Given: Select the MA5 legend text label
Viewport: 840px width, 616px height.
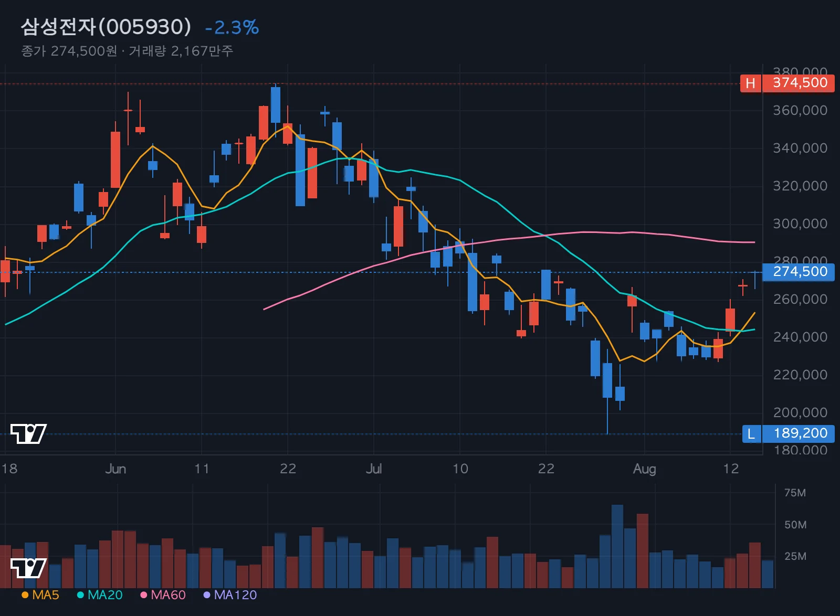Looking at the screenshot, I should click(46, 595).
